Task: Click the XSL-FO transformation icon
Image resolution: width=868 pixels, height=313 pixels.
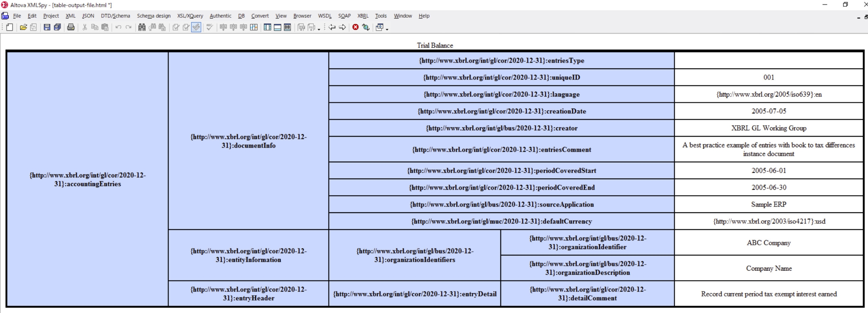Action: 233,27
